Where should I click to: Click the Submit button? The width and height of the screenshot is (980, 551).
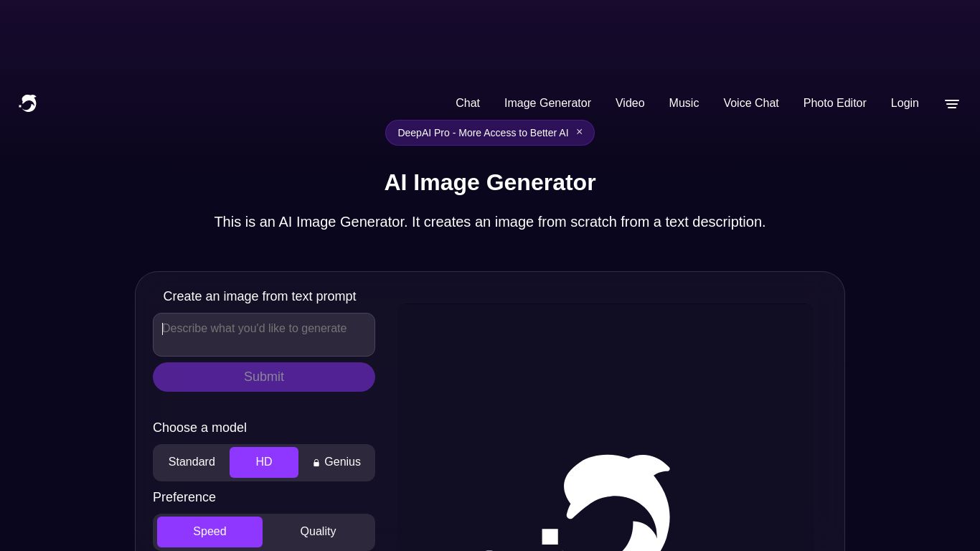click(x=264, y=377)
